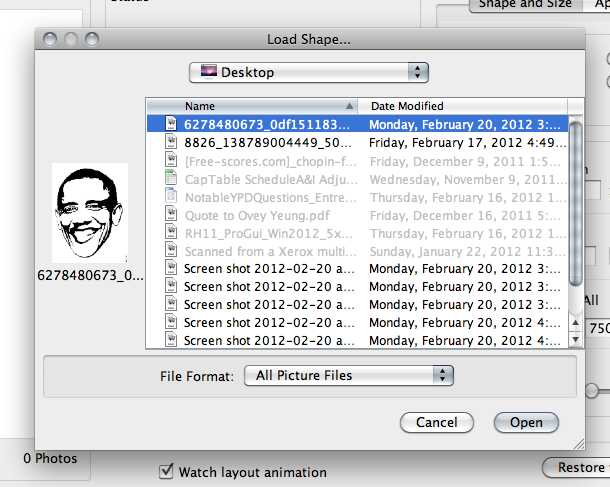Image resolution: width=610 pixels, height=487 pixels.
Task: Click file icon of 8826_138789004449_50 row
Action: [x=171, y=142]
